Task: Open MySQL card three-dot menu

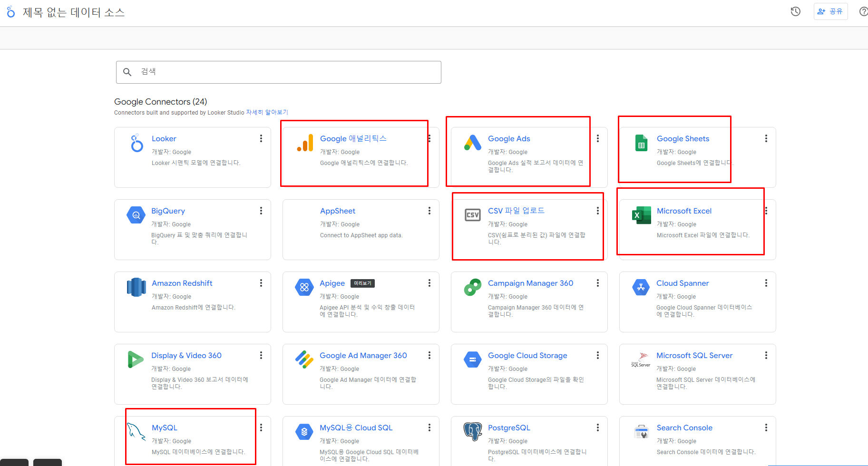Action: pyautogui.click(x=261, y=427)
